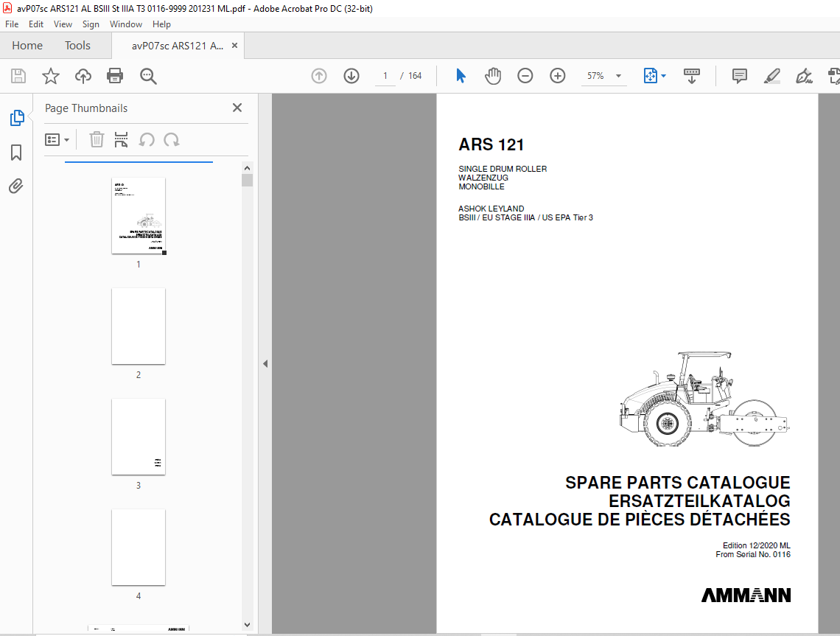The height and width of the screenshot is (636, 840).
Task: Click the total page count 164
Action: tap(415, 76)
